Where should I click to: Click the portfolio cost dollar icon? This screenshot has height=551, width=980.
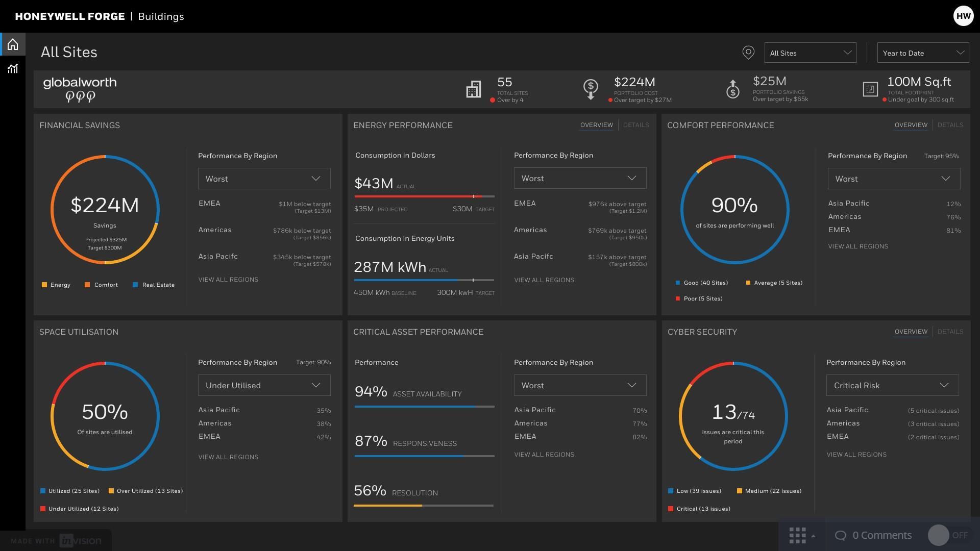[591, 89]
